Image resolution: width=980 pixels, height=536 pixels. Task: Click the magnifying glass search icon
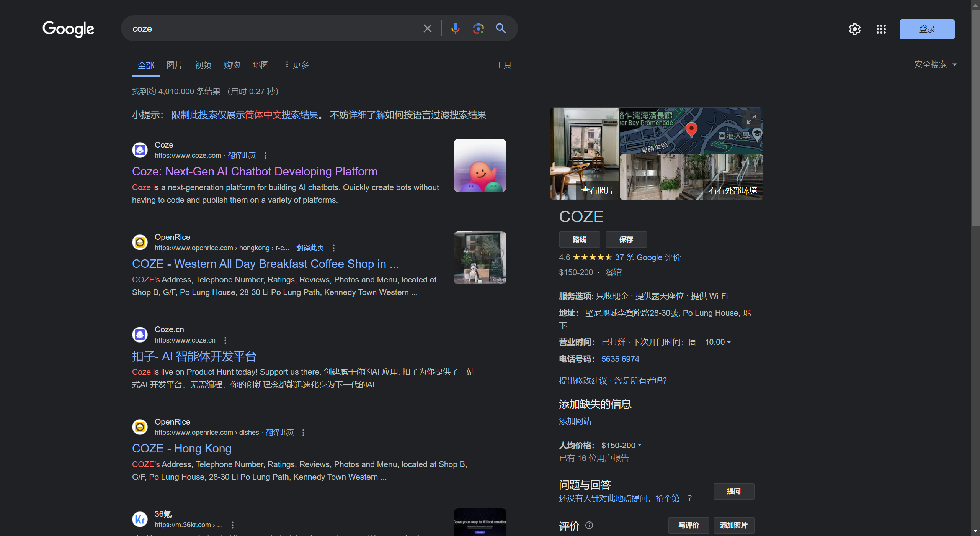(x=501, y=28)
